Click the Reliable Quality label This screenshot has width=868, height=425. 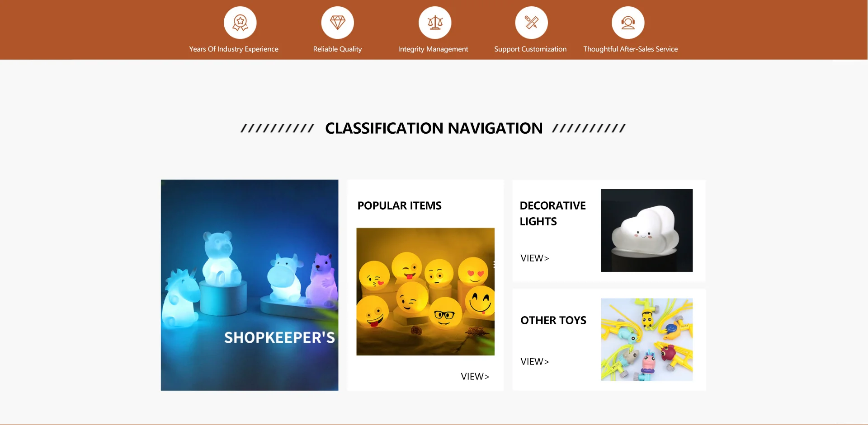pos(338,49)
